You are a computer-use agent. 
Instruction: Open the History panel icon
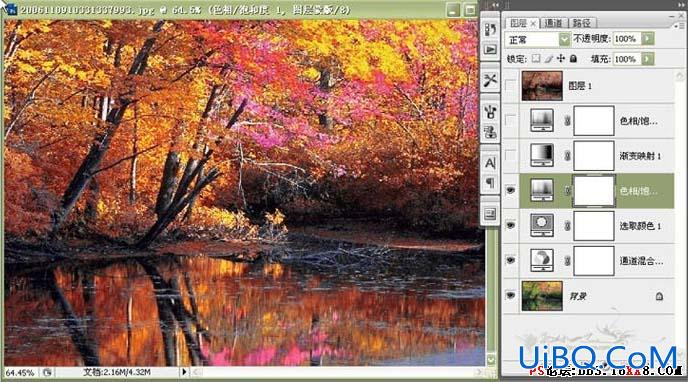(490, 29)
